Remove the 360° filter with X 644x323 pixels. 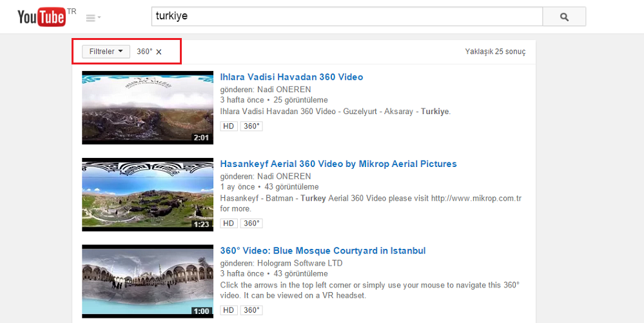[159, 52]
